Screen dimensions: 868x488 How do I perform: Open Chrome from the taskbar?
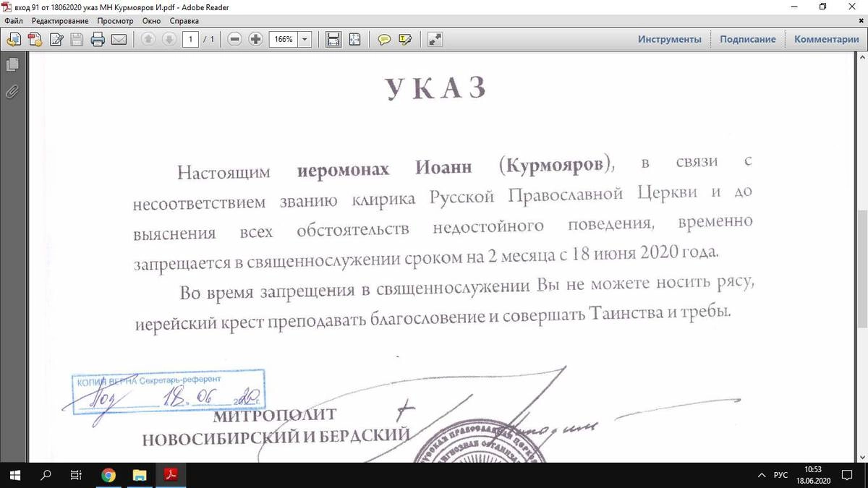pyautogui.click(x=109, y=475)
